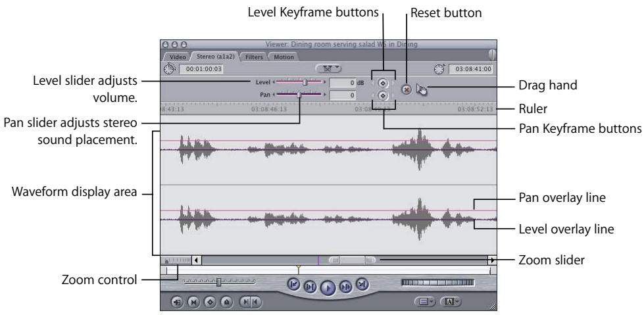
Task: Click the shuttle control handle
Action: click(219, 282)
